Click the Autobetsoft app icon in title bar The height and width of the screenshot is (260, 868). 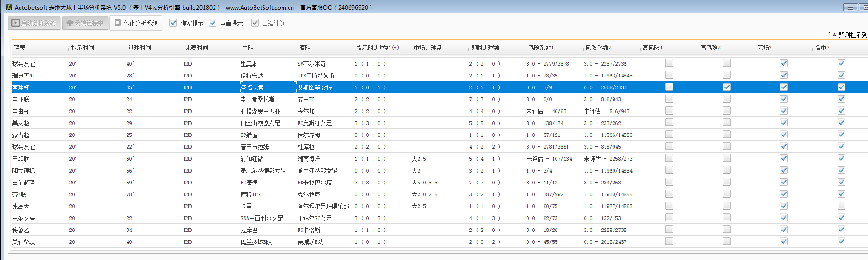pyautogui.click(x=9, y=7)
